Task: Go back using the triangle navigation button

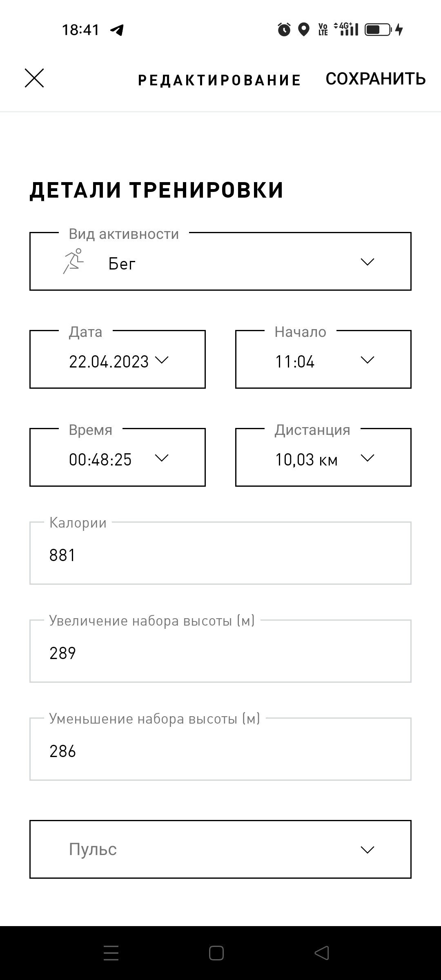Action: click(322, 953)
